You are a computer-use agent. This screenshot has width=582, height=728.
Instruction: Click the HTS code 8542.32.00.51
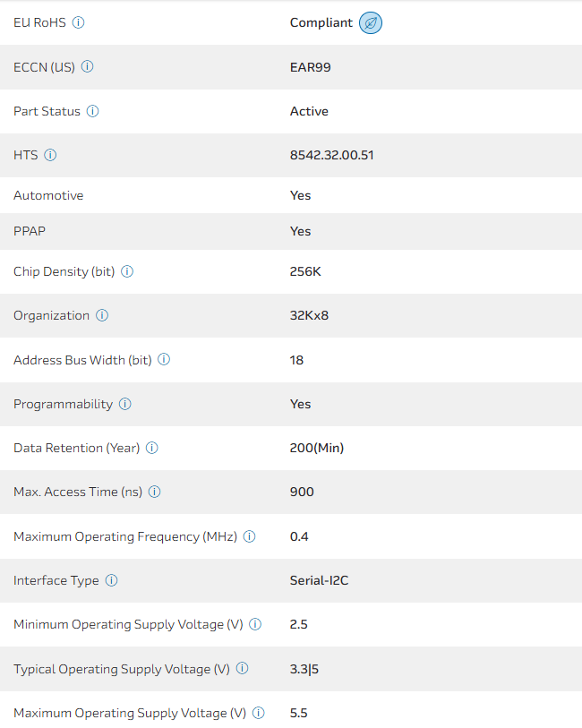331,155
